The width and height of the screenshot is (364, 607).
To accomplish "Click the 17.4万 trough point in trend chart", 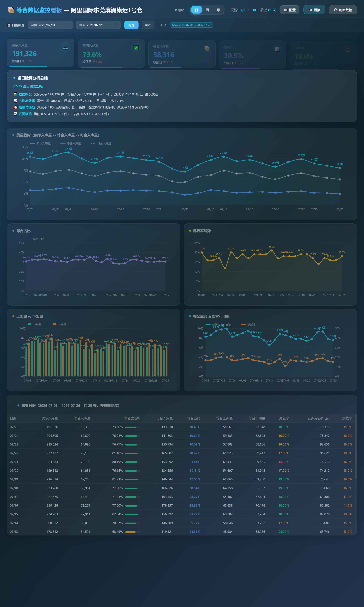I will (185, 171).
